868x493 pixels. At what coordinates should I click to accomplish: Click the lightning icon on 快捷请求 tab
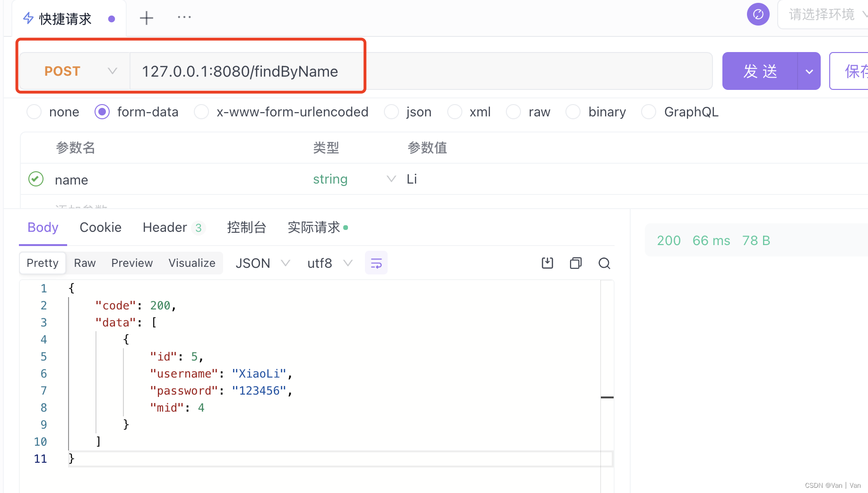[x=28, y=18]
